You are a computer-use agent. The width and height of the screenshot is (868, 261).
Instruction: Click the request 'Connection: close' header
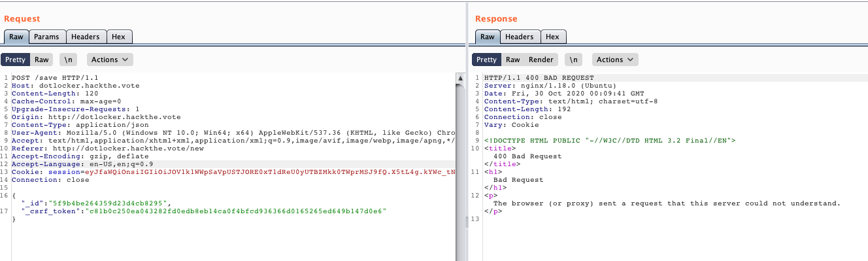(50, 180)
